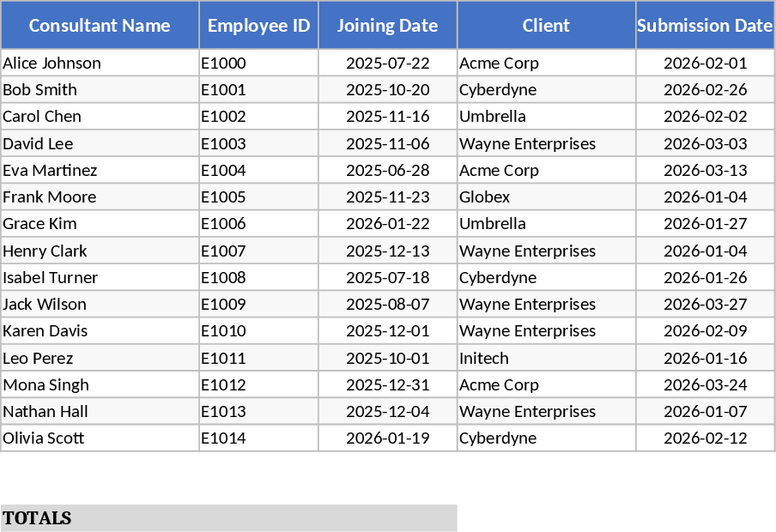Click Mona Singh's submission date 2026-03-24

coord(704,384)
